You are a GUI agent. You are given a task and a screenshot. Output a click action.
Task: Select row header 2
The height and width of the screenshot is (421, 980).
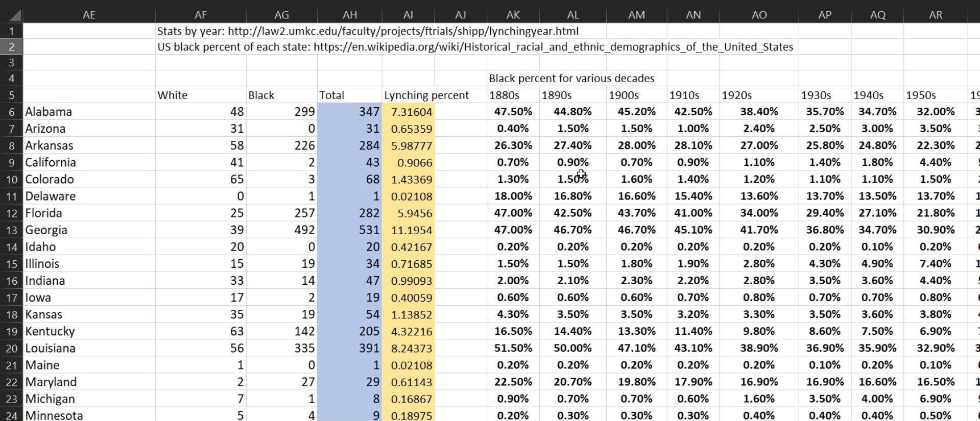11,47
